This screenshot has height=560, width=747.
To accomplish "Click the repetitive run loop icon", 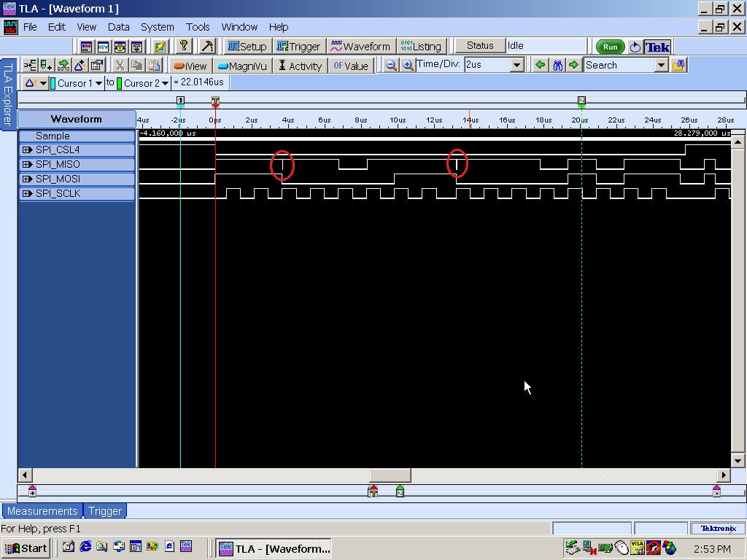I will [x=635, y=47].
